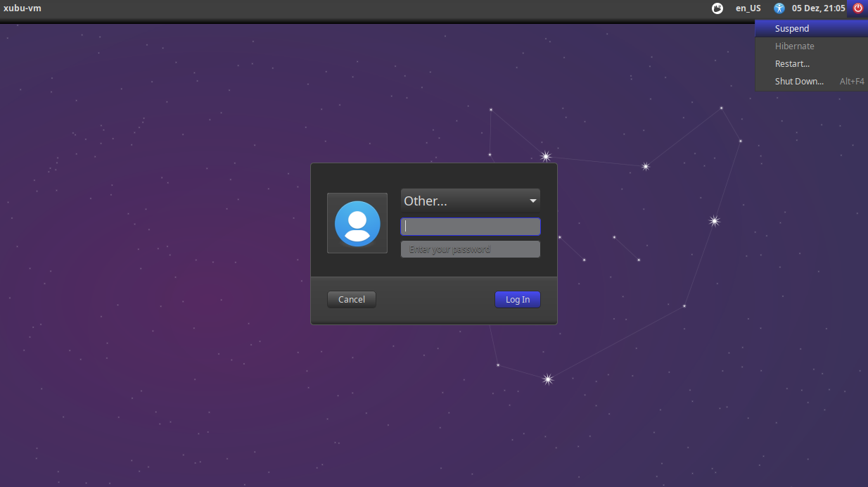This screenshot has width=868, height=487.
Task: Open the session selector icon in top panel
Action: pos(717,8)
